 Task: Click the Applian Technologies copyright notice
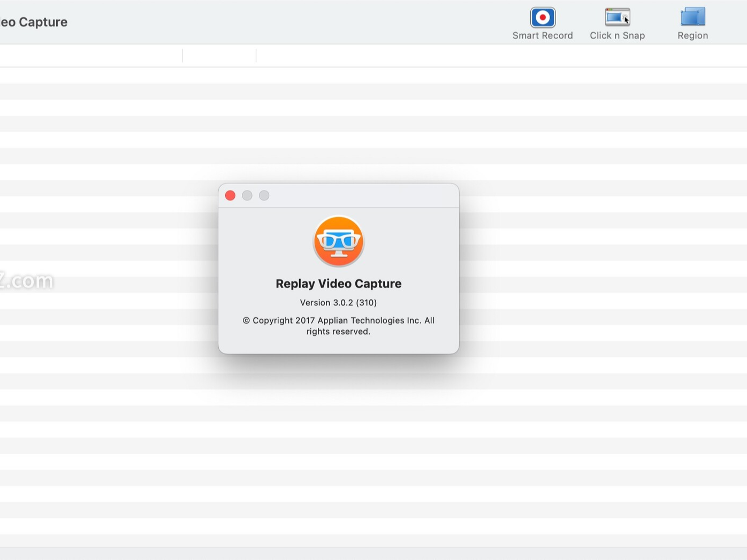click(338, 325)
